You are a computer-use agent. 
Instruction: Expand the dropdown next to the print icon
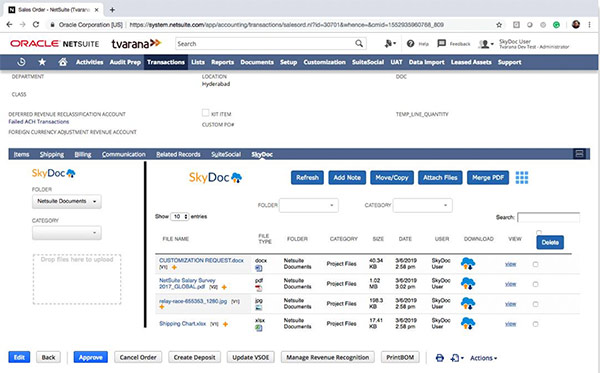[457, 358]
